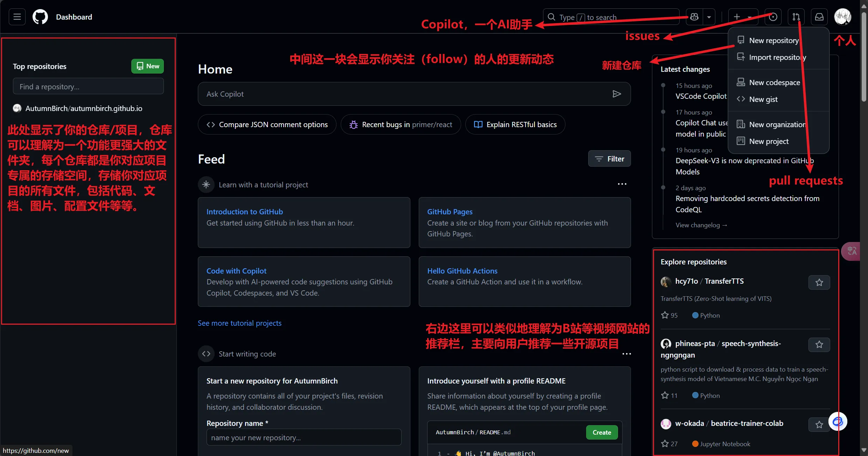Open Introduction to GitHub tutorial
The image size is (868, 456).
[x=244, y=212]
